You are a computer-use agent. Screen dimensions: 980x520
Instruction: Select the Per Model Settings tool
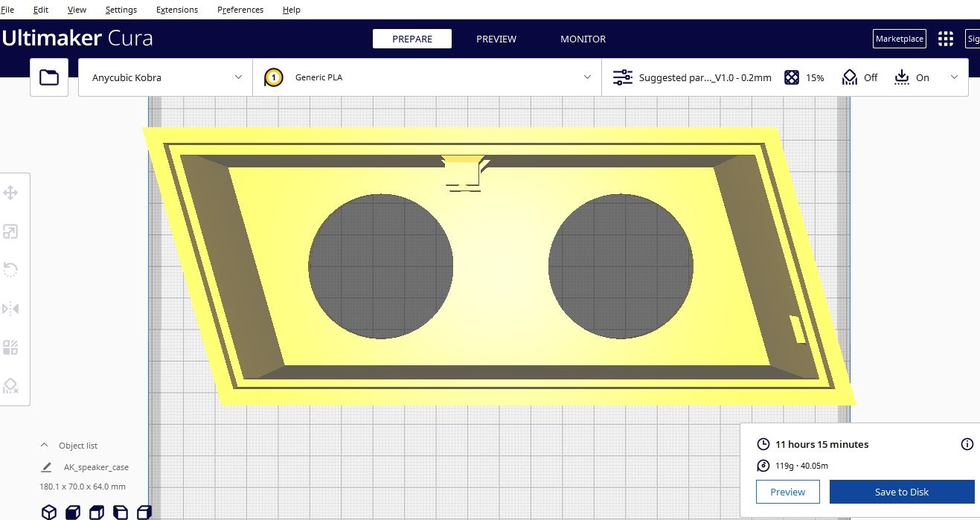pos(10,347)
